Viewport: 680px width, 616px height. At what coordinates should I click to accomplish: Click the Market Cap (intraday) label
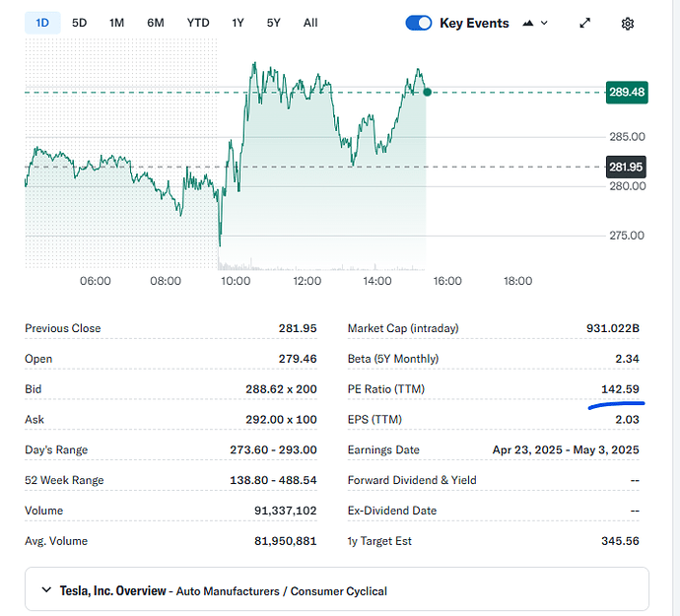[403, 328]
